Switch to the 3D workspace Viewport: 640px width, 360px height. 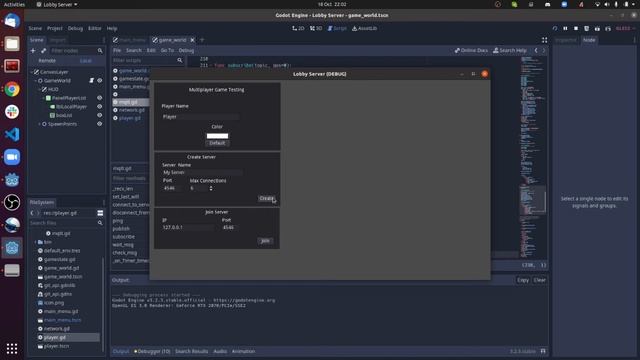[316, 28]
